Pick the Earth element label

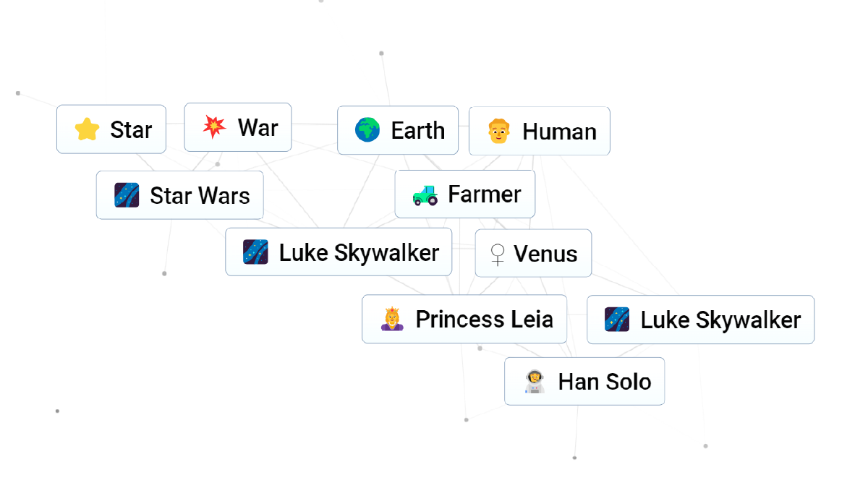(x=417, y=131)
